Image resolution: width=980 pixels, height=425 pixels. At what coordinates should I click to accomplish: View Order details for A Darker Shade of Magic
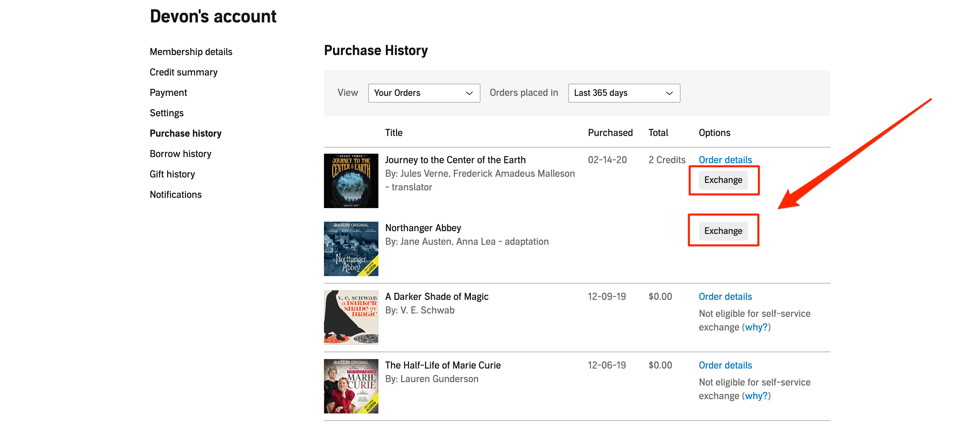725,296
